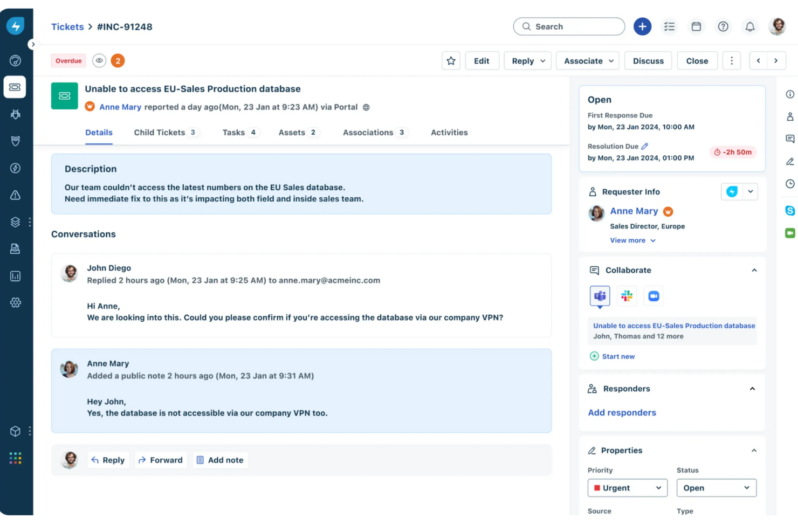Toggle watching via the eye icon near Overdue

(99, 60)
